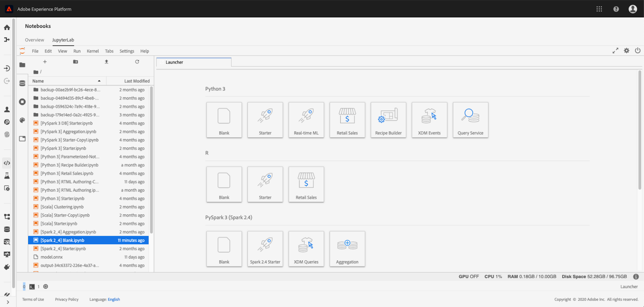Click the Adobe Experience Platform logo
644x307 pixels.
[9, 9]
